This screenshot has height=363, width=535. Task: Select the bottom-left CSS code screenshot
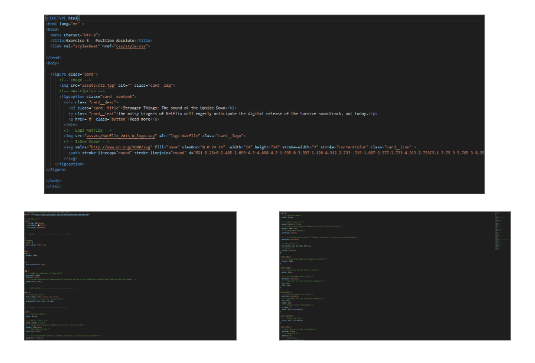point(130,276)
